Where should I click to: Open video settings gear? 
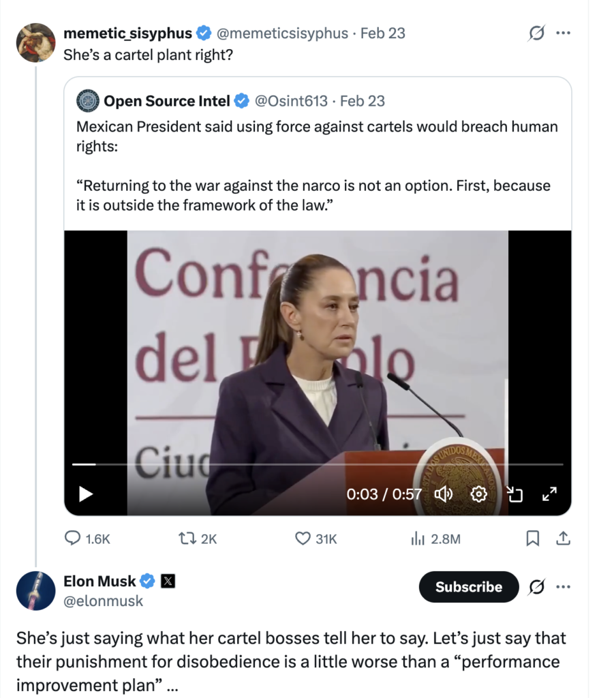(479, 494)
